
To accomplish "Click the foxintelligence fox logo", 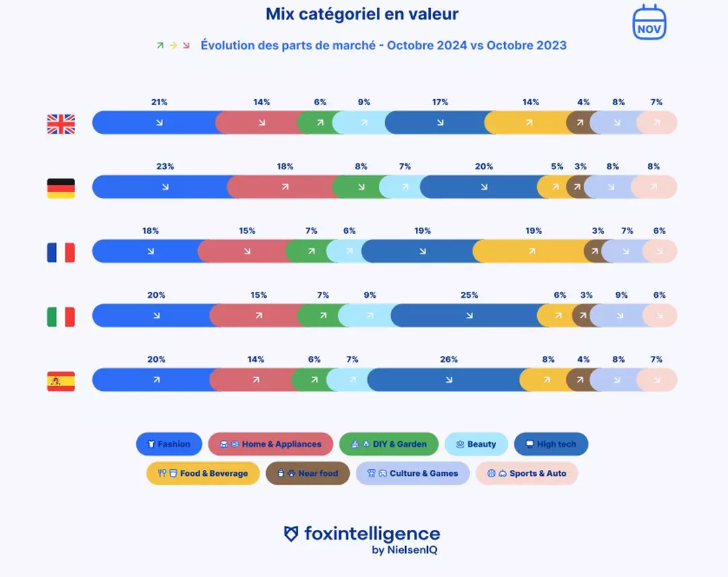I will [x=291, y=534].
